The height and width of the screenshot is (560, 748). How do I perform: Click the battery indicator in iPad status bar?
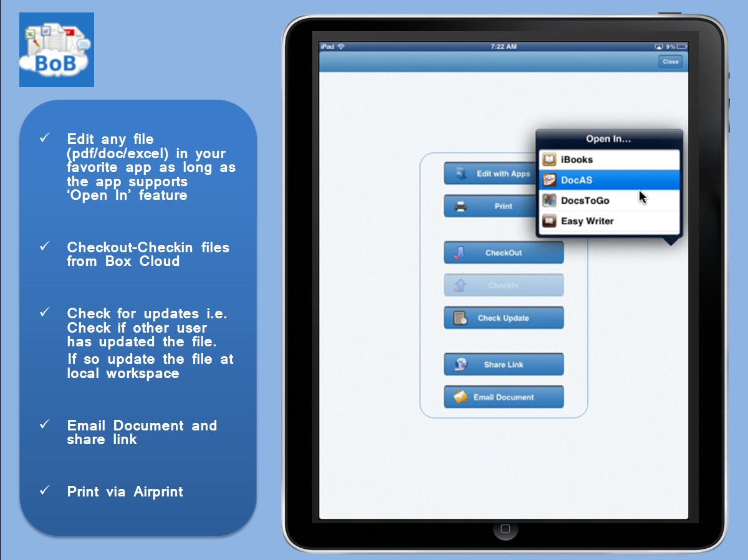(682, 47)
